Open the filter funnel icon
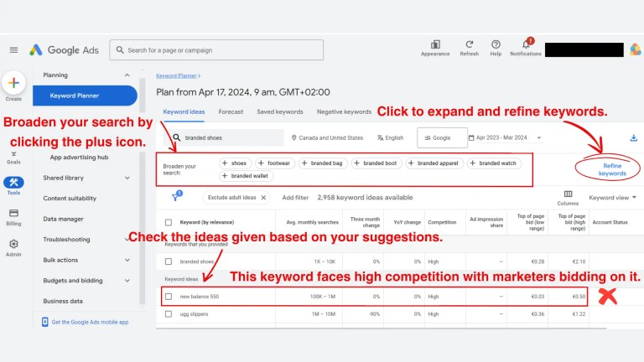 (x=177, y=197)
